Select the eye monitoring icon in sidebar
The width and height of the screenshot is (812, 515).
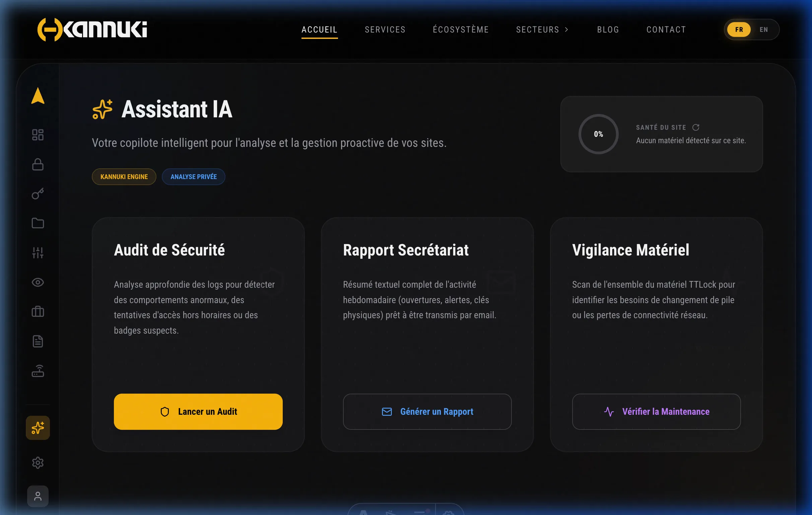(x=38, y=282)
